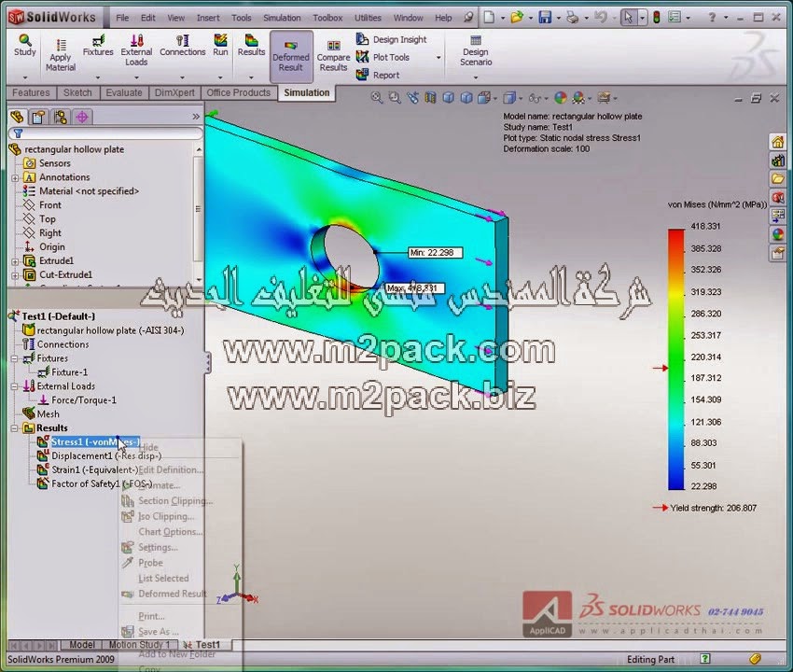Switch to the Motion Study 1 tab

click(140, 645)
